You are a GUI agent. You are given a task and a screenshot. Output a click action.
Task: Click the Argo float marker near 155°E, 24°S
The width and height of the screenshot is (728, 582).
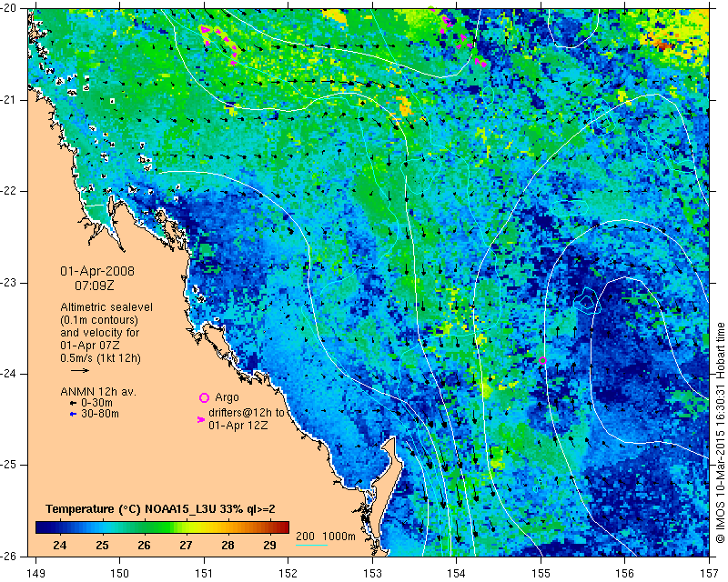tap(542, 360)
